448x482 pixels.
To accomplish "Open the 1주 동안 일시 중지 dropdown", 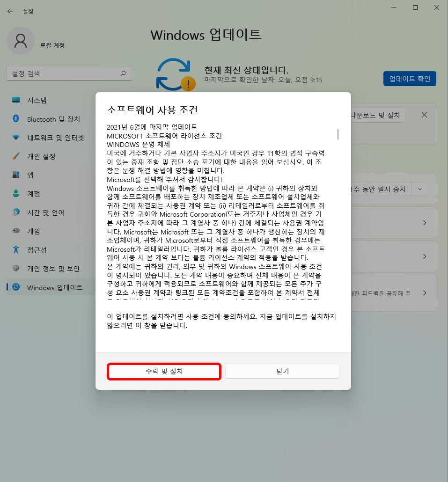I will 419,189.
